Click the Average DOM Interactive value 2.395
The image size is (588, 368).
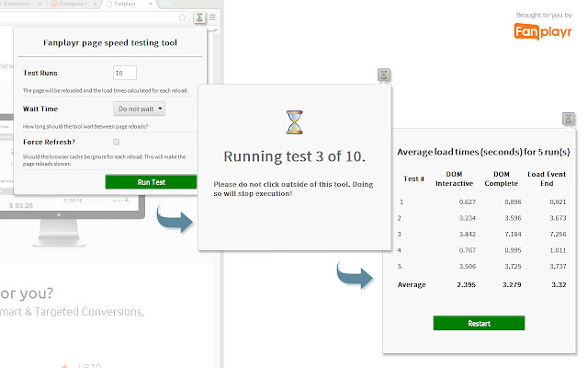pyautogui.click(x=466, y=284)
